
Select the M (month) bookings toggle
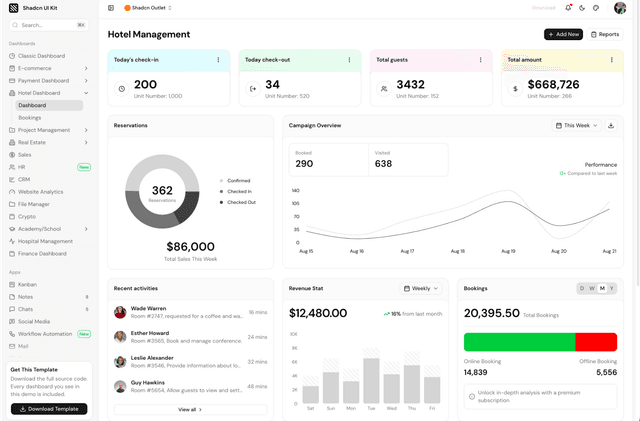click(602, 288)
